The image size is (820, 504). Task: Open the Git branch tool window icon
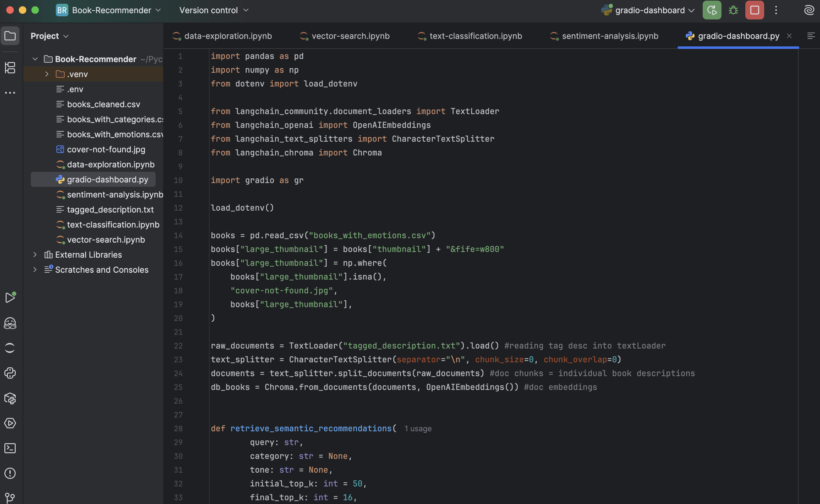click(10, 498)
